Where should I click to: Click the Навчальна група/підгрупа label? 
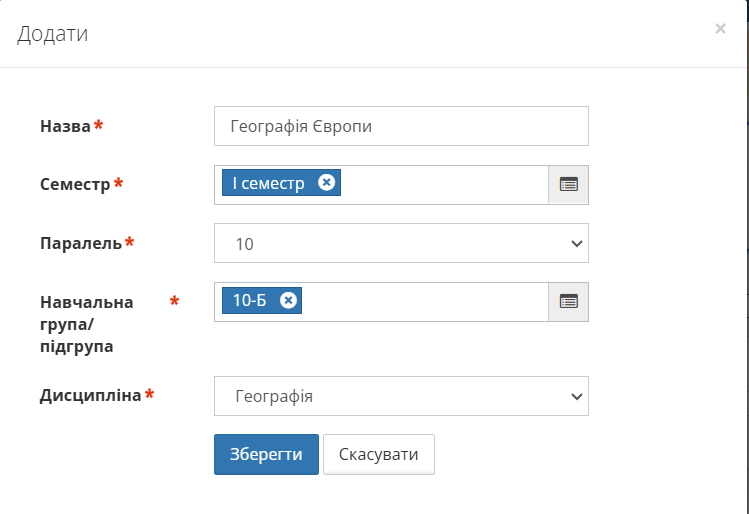(x=85, y=324)
